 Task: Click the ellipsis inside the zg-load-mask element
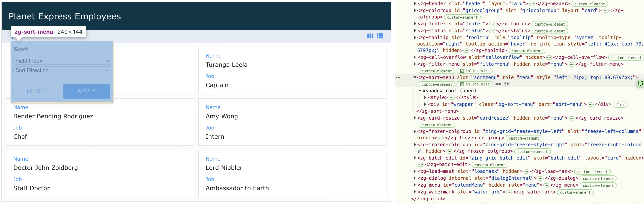[x=526, y=171]
